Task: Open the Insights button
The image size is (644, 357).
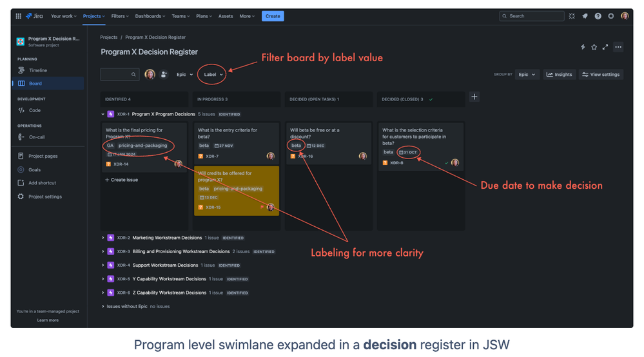Action: [559, 74]
